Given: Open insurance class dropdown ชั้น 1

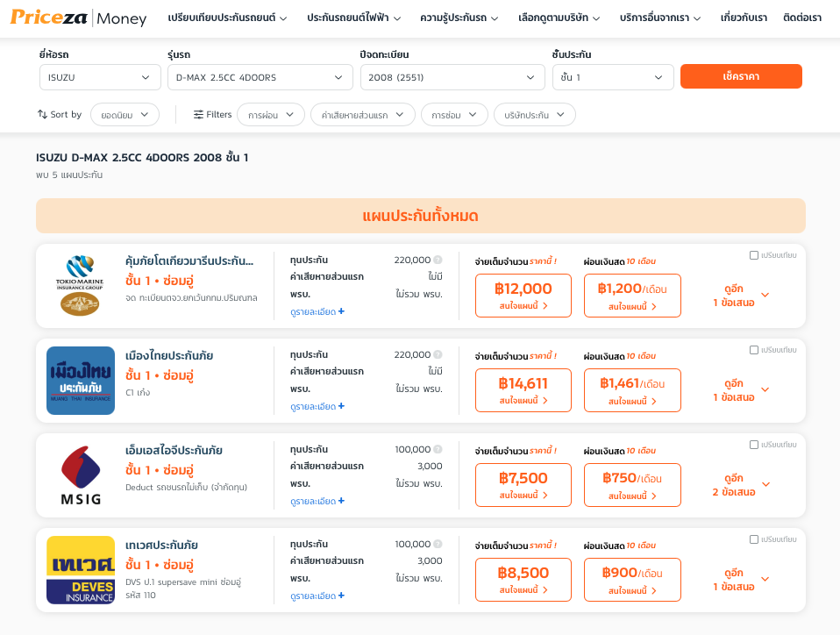Looking at the screenshot, I should coord(613,77).
